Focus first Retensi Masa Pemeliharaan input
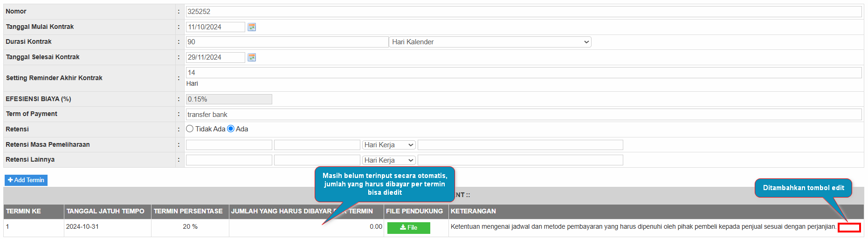The width and height of the screenshot is (868, 239). [x=229, y=145]
